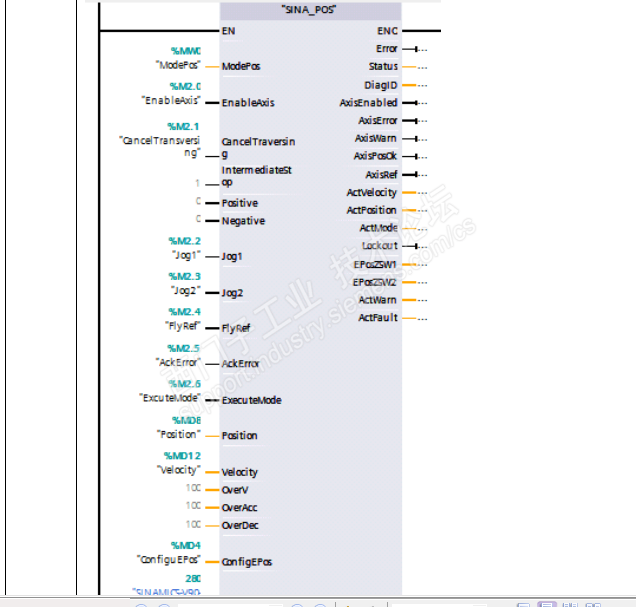Click the "FlyRef" quoted tag operand
The image size is (636, 607).
[183, 326]
